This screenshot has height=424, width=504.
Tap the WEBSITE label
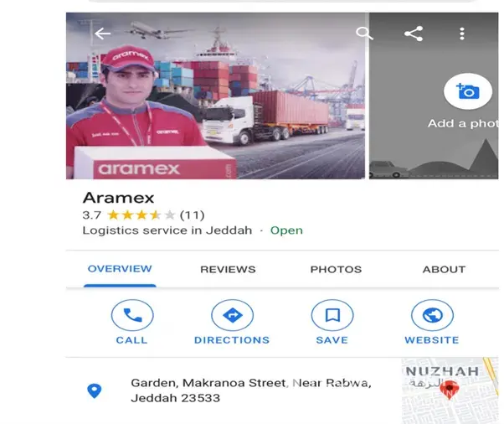(x=432, y=340)
